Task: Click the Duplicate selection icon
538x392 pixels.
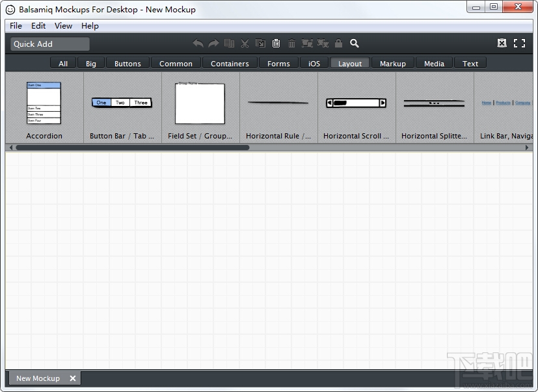Action: pyautogui.click(x=229, y=44)
